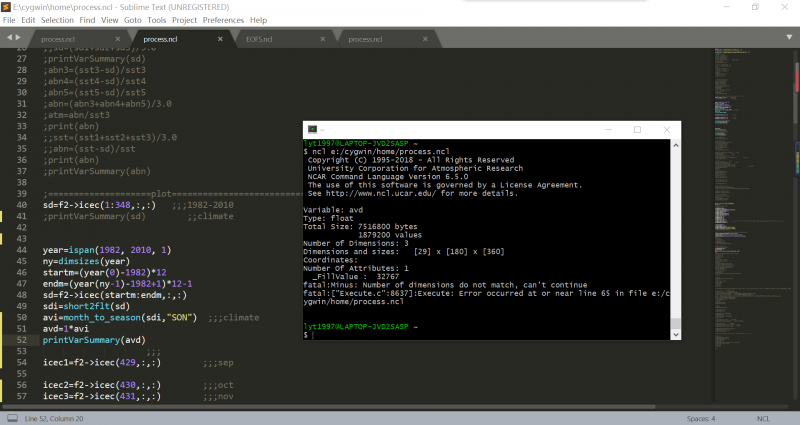Screen dimensions: 800x425
Task: Minimize the Cygwin terminal window
Action: click(608, 129)
